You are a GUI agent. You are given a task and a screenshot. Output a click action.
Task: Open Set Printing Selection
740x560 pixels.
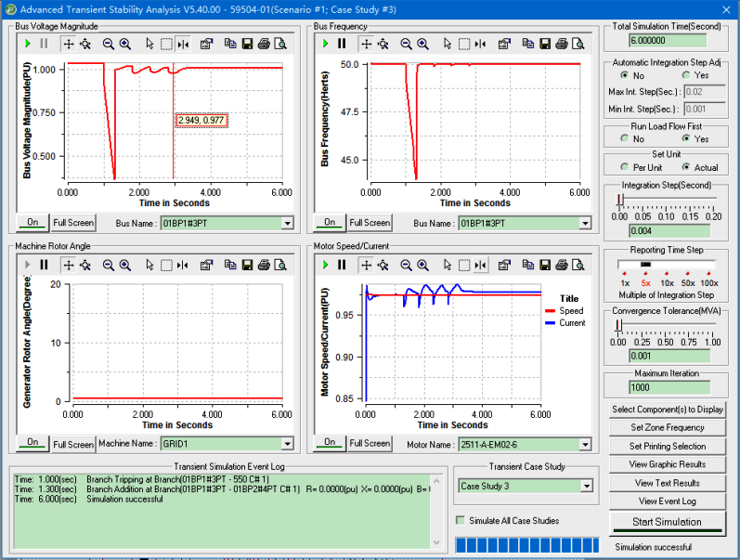(668, 446)
